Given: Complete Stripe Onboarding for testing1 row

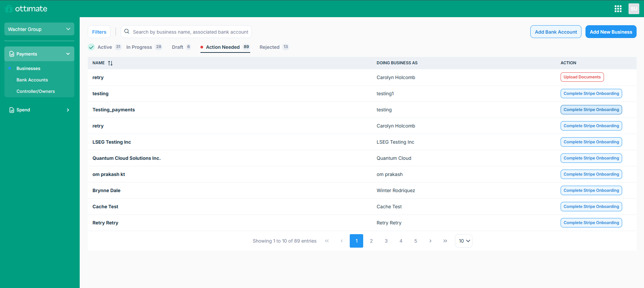Looking at the screenshot, I should (x=591, y=94).
